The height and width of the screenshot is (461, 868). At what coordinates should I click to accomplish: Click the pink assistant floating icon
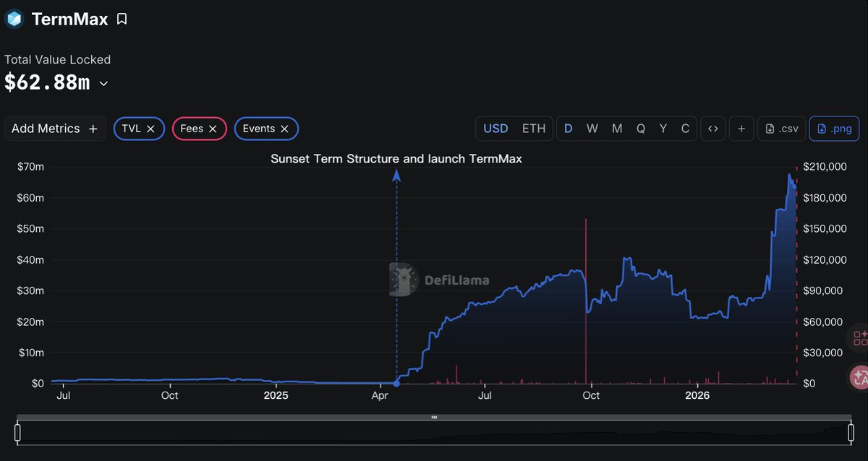point(859,376)
